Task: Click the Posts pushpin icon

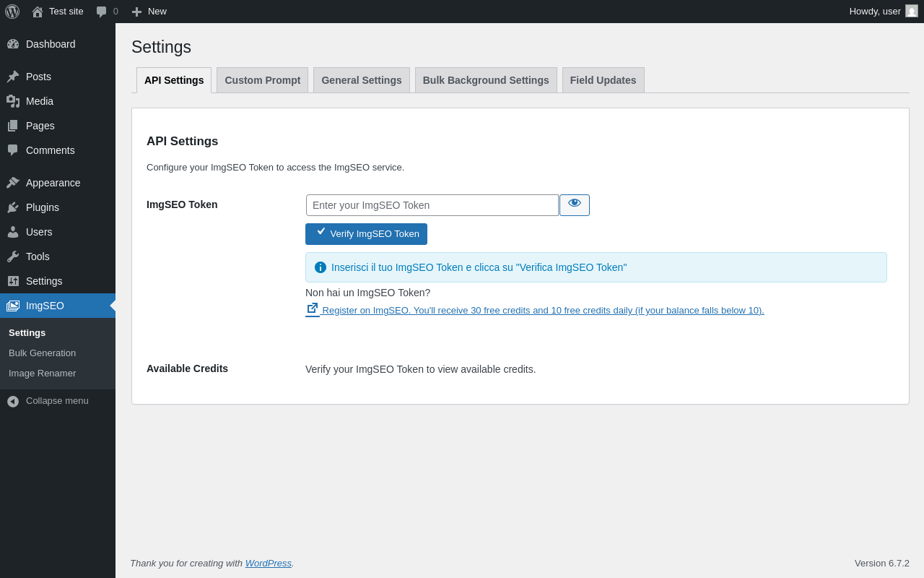Action: point(13,77)
